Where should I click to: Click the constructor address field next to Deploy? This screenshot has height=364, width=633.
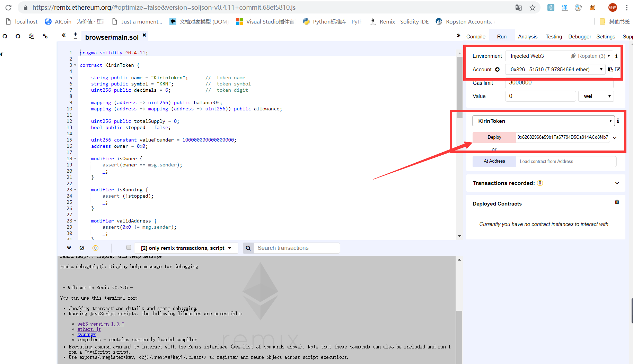(x=563, y=137)
